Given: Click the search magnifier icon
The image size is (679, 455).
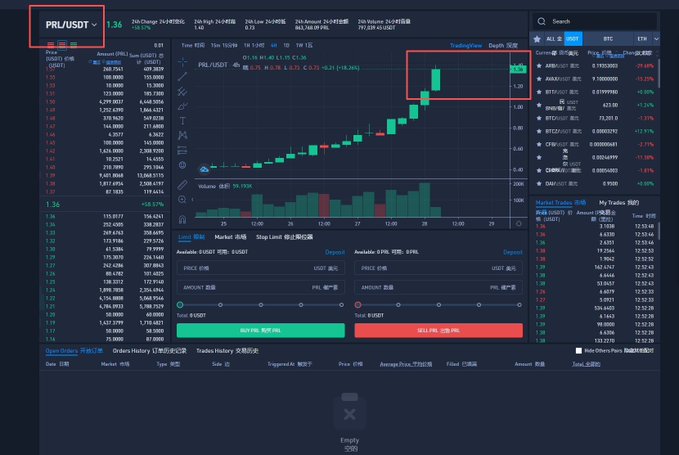Looking at the screenshot, I should click(x=541, y=21).
